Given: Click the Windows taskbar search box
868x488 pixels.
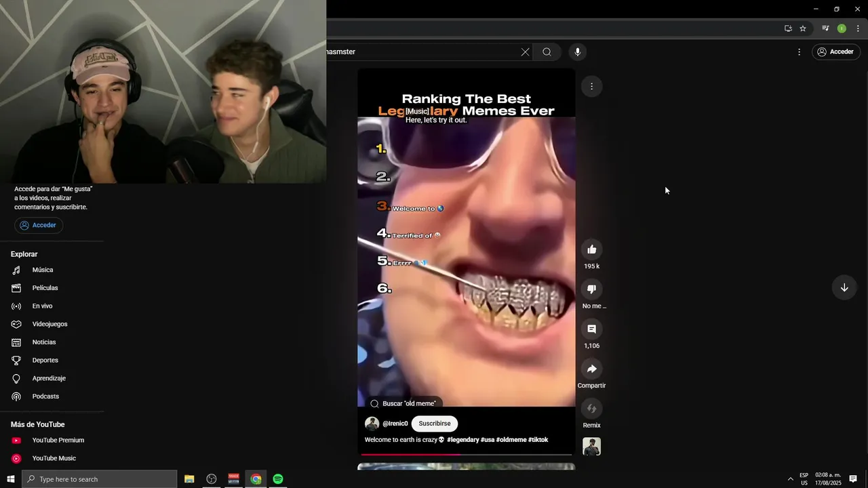Looking at the screenshot, I should click(x=100, y=479).
